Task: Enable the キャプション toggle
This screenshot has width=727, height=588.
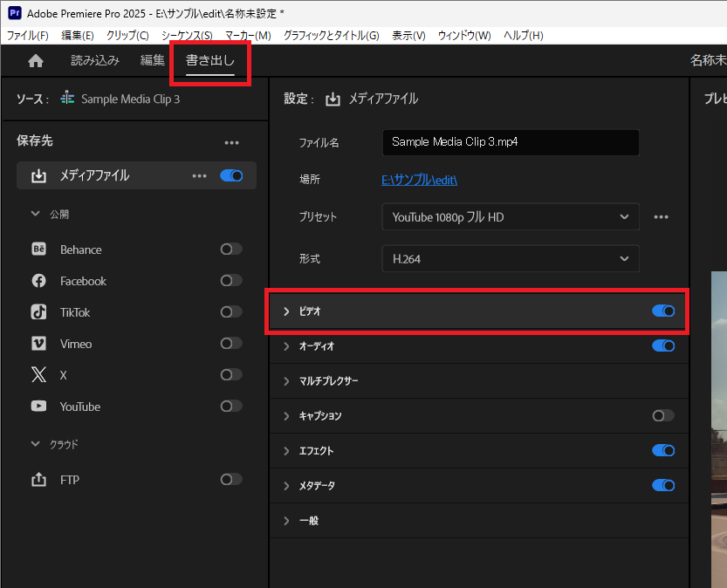Action: pos(663,416)
